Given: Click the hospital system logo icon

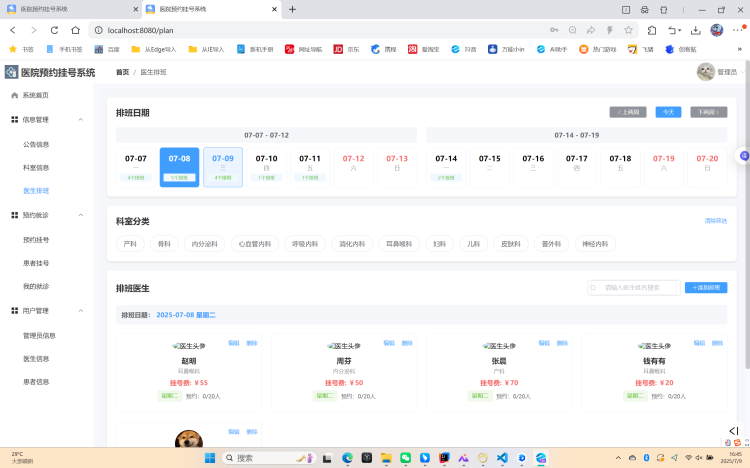Looking at the screenshot, I should [11, 72].
